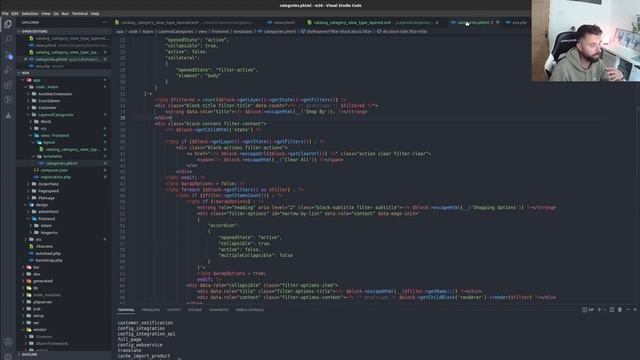The height and width of the screenshot is (360, 640).
Task: Click 'config_integration_api' in terminal output
Action: (x=146, y=334)
